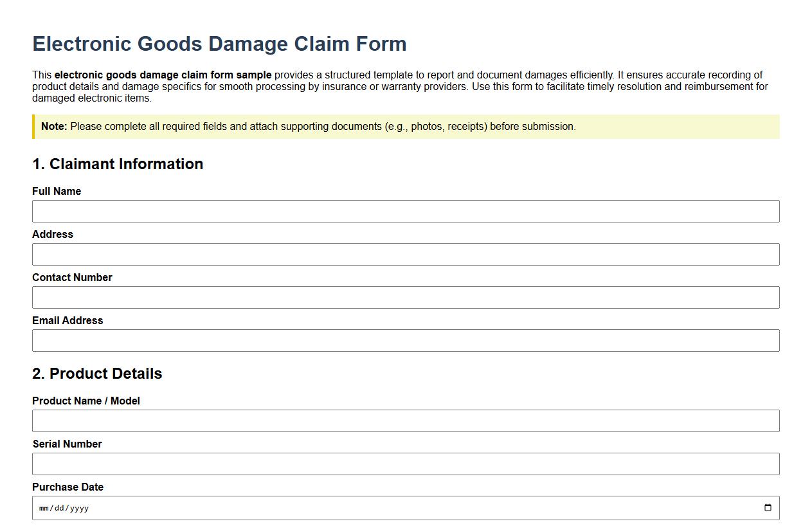Open the Purchase Date calendar picker icon

[768, 507]
